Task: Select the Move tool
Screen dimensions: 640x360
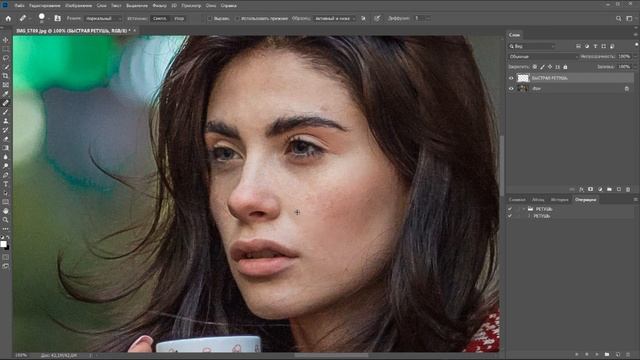Action: [5, 40]
